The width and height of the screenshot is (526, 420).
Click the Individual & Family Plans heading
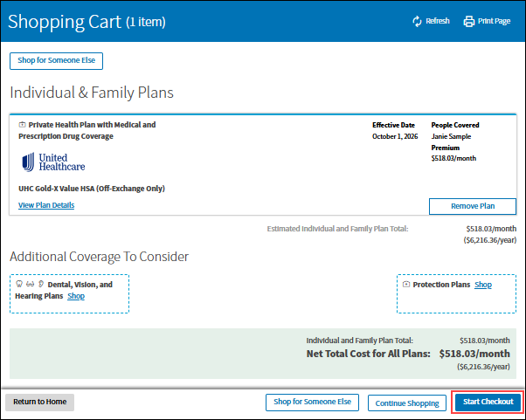(92, 93)
